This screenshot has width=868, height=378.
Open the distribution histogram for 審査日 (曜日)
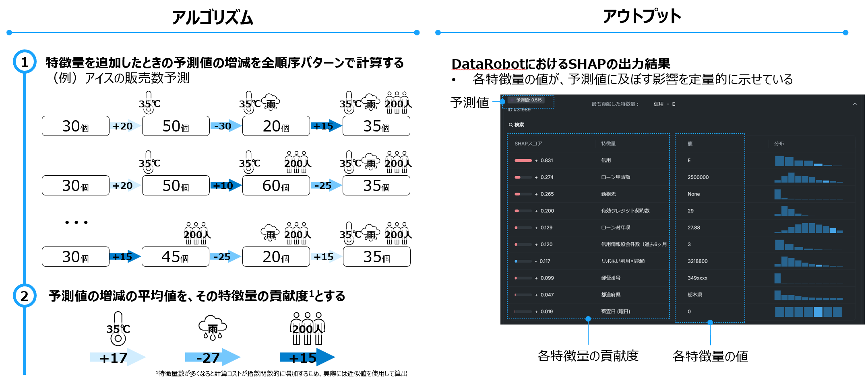[808, 312]
